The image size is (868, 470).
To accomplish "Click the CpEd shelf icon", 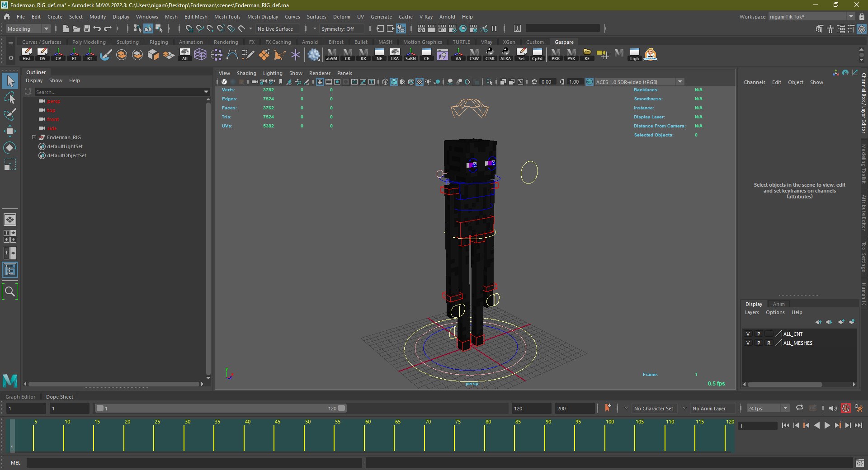I will coord(537,54).
